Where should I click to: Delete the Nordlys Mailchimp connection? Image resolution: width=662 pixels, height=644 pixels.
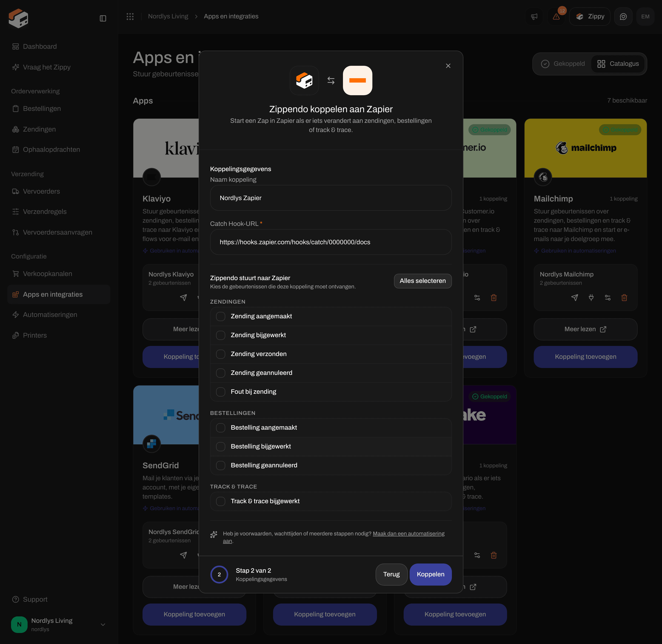tap(624, 298)
